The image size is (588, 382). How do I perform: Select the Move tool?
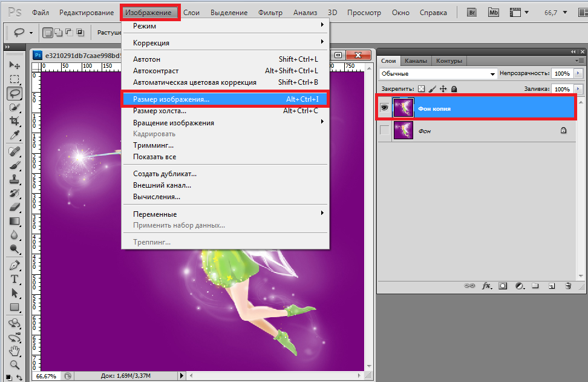[15, 65]
